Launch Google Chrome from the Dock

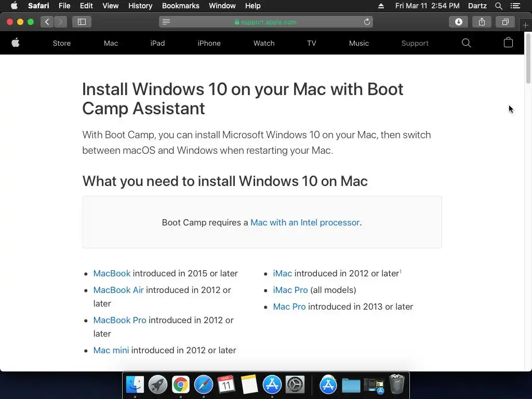click(180, 385)
